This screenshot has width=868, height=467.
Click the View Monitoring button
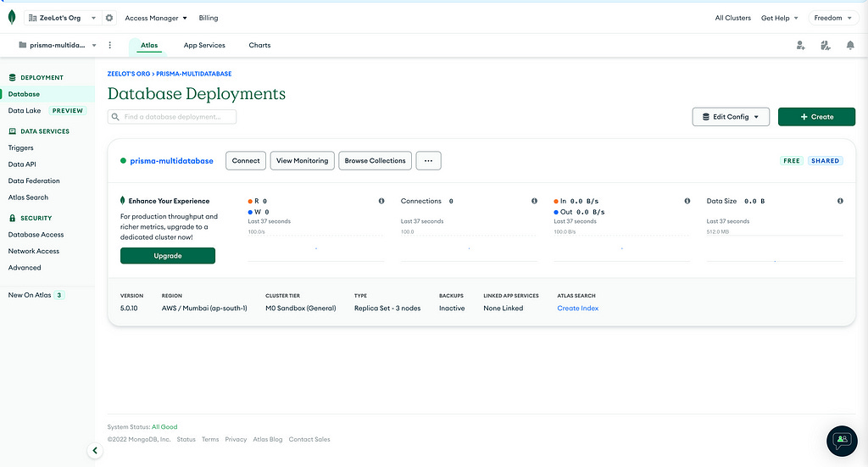coord(303,160)
